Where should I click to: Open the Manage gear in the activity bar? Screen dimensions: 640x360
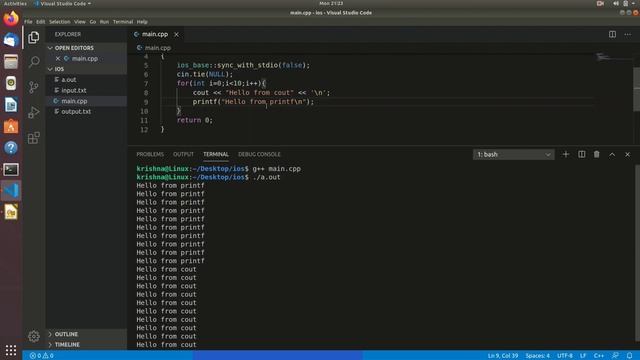pos(34,336)
